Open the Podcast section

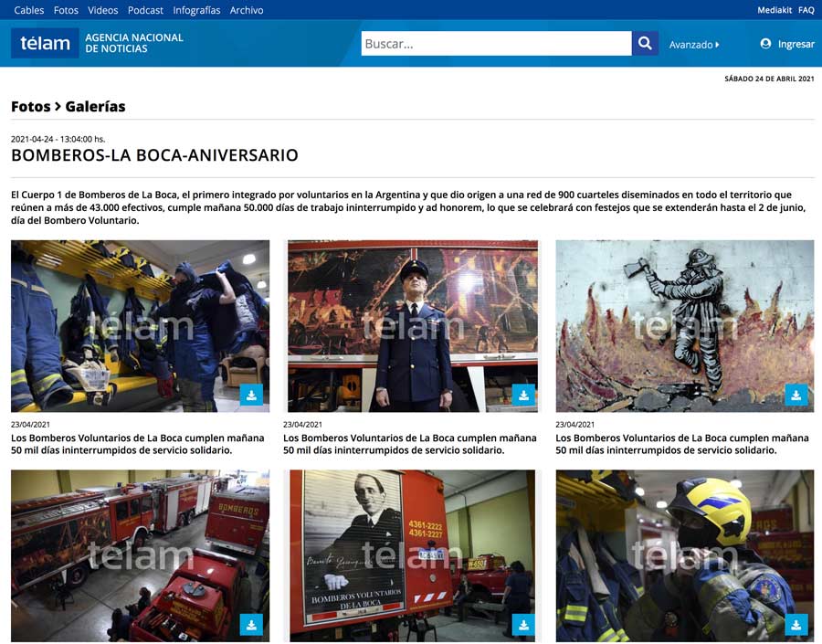click(145, 10)
